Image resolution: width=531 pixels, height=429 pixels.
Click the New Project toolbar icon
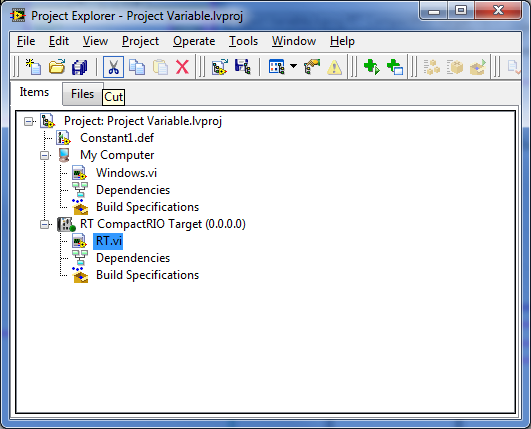click(34, 67)
